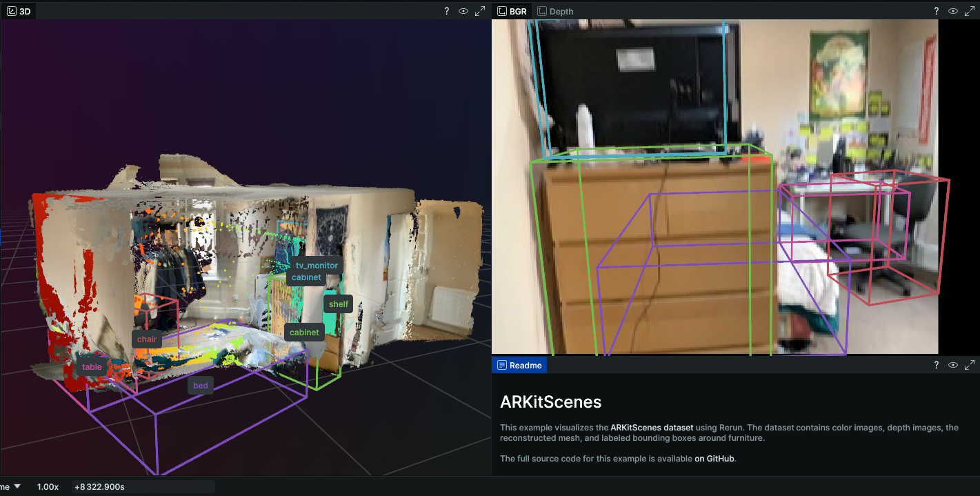Toggle the Readme panel visibility eye
The height and width of the screenshot is (496, 980).
pyautogui.click(x=953, y=365)
